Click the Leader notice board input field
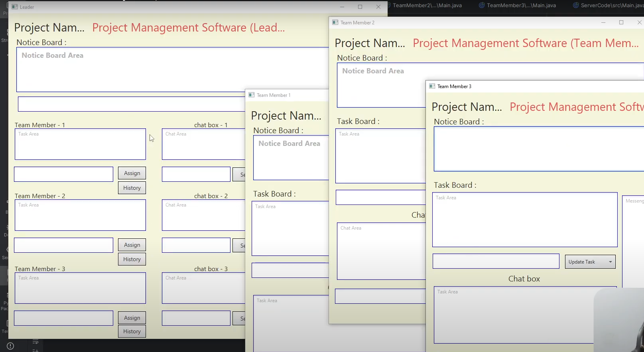The width and height of the screenshot is (644, 352). pos(132,104)
